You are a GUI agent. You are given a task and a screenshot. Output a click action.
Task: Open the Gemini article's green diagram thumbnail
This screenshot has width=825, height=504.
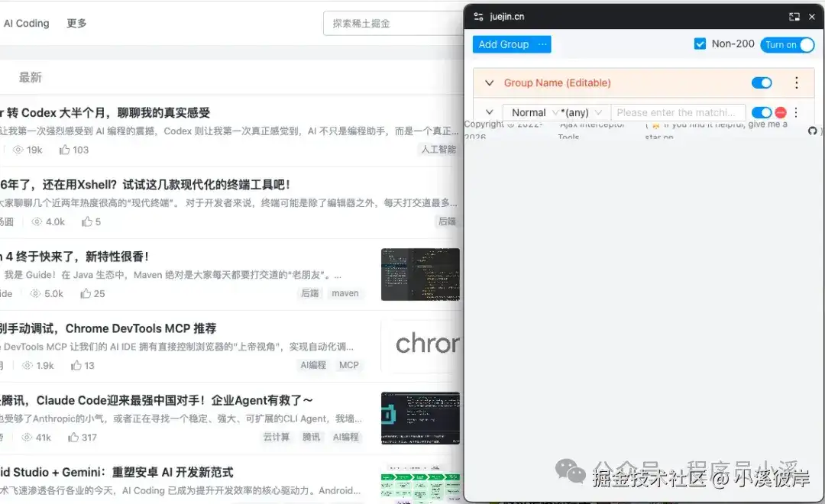(420, 483)
